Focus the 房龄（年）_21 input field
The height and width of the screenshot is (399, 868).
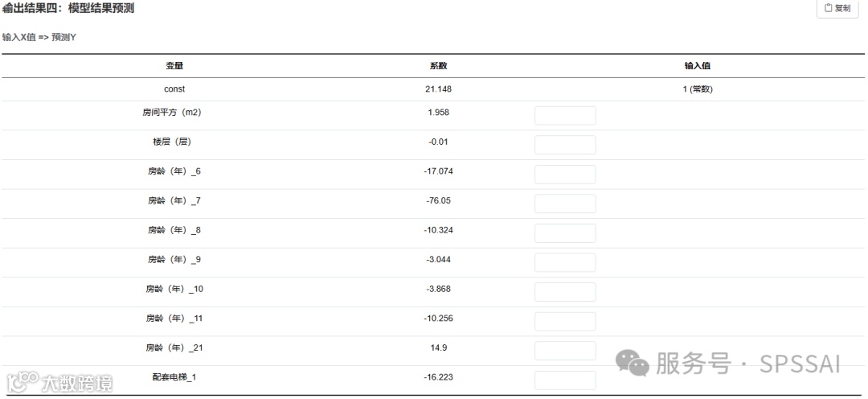click(x=565, y=350)
